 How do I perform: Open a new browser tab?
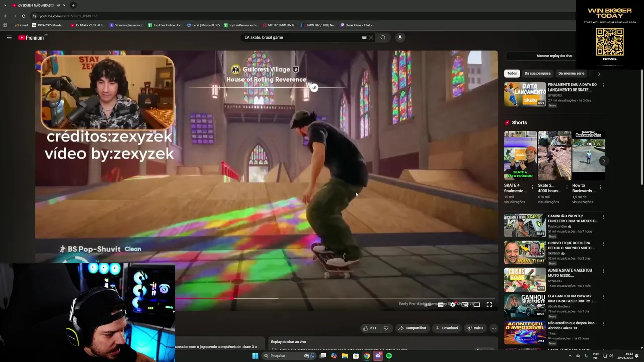click(x=73, y=5)
